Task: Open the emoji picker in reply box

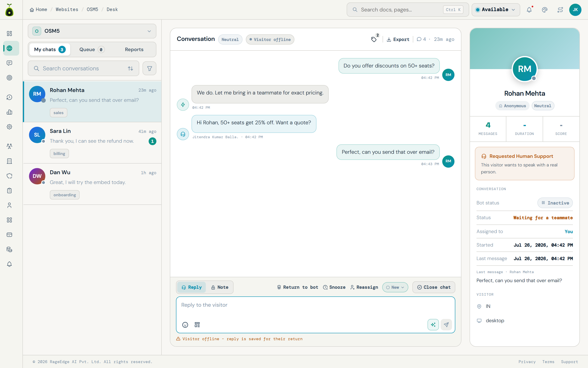Action: 185,325
